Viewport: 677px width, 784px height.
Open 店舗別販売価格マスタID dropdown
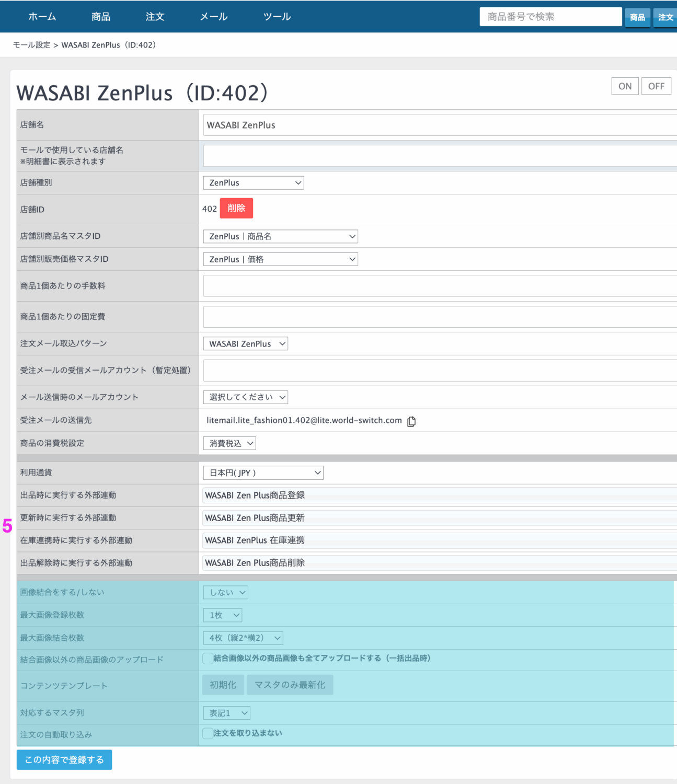point(281,259)
